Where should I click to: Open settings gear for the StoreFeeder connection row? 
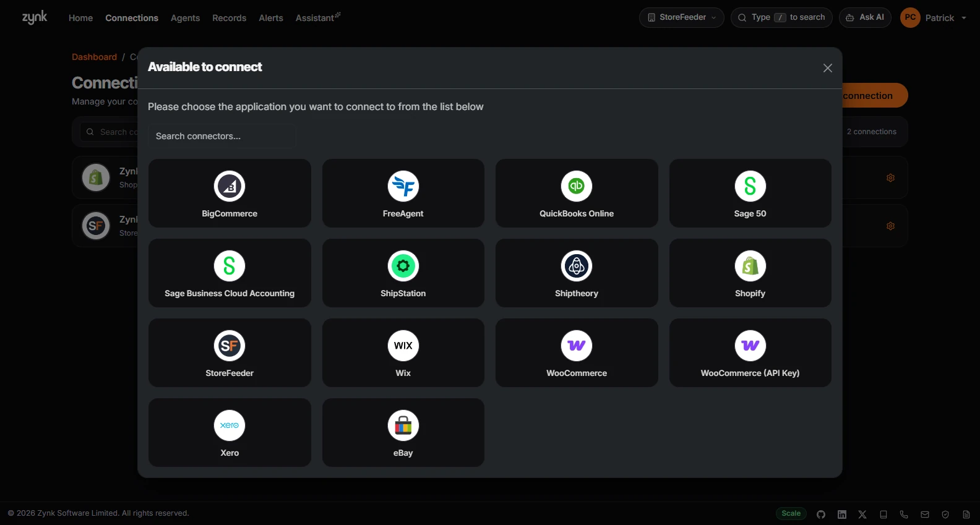tap(890, 226)
